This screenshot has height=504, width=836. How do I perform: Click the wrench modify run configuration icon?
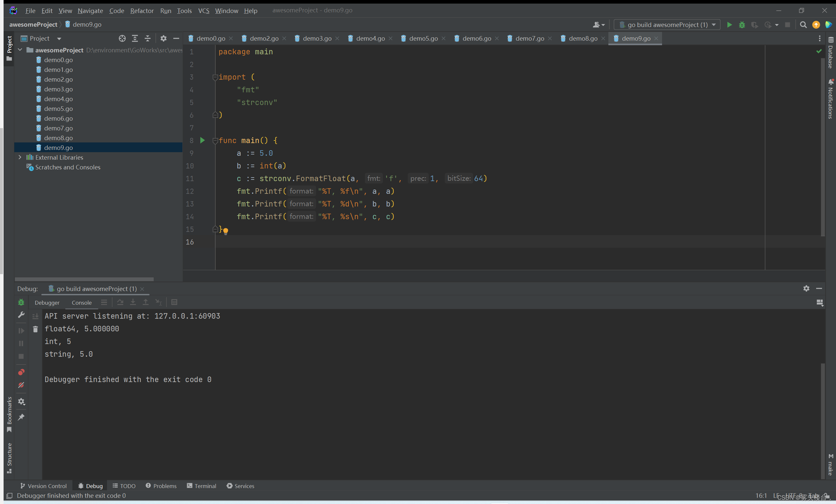pos(21,315)
